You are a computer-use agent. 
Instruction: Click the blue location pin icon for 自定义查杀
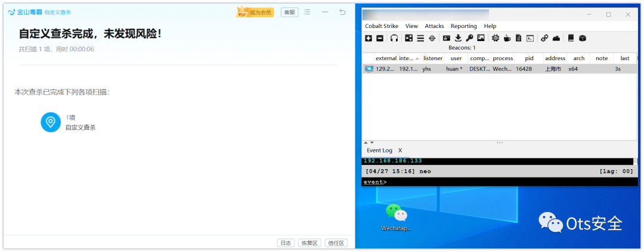[51, 122]
